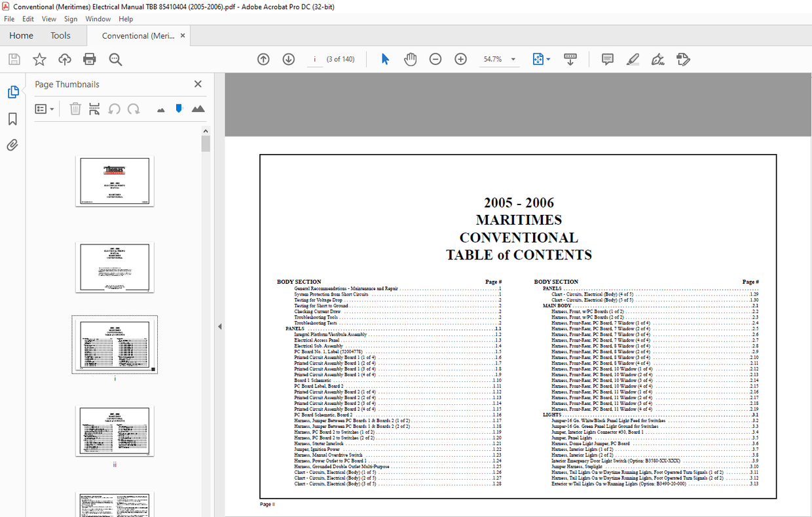The image size is (812, 517).
Task: Save the document with the Save icon
Action: (x=14, y=59)
